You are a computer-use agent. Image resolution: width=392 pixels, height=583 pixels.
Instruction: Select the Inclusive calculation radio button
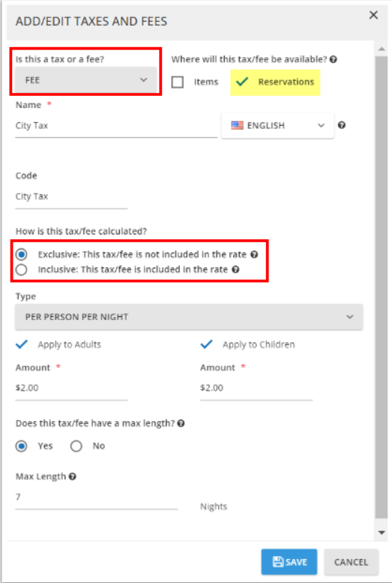(x=22, y=270)
